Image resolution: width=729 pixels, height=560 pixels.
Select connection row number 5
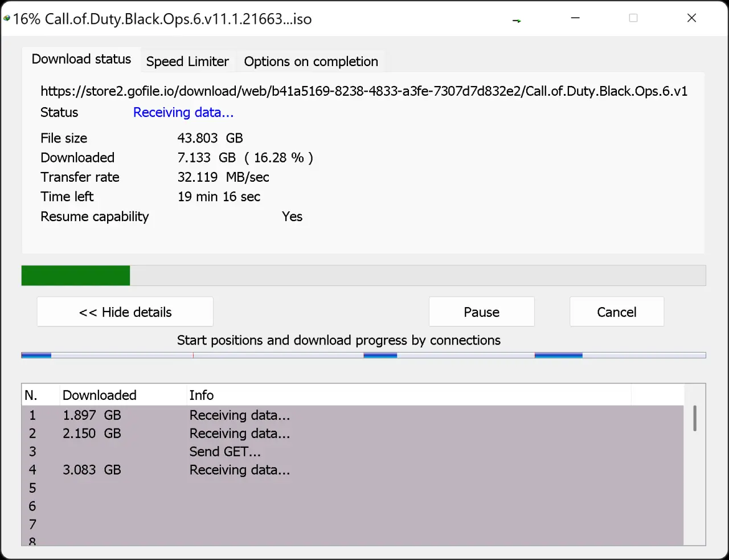(353, 488)
